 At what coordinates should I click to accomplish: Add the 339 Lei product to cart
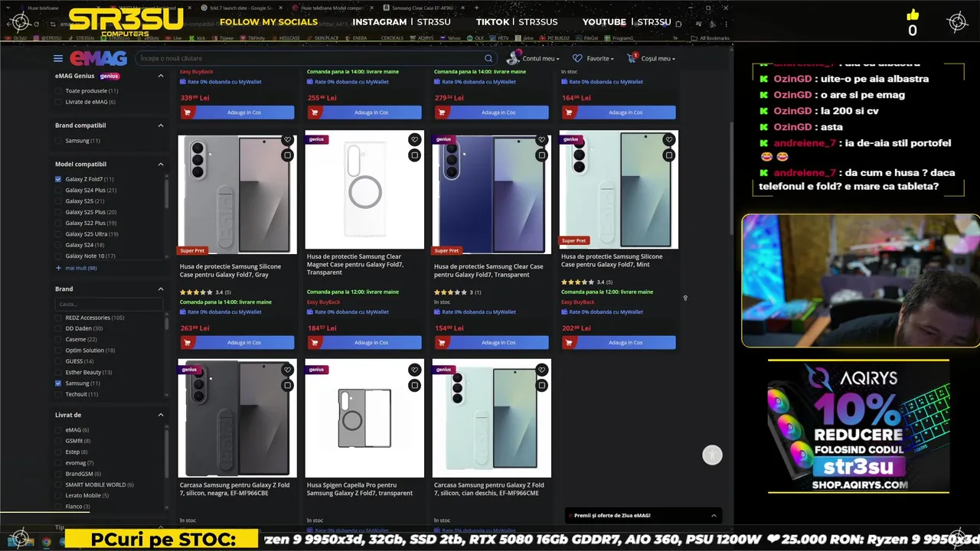237,112
